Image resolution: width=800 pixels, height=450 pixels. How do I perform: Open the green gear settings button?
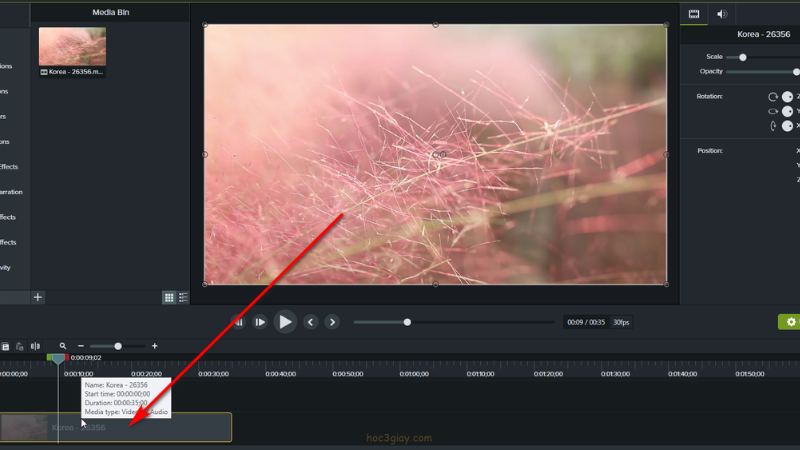pyautogui.click(x=790, y=322)
